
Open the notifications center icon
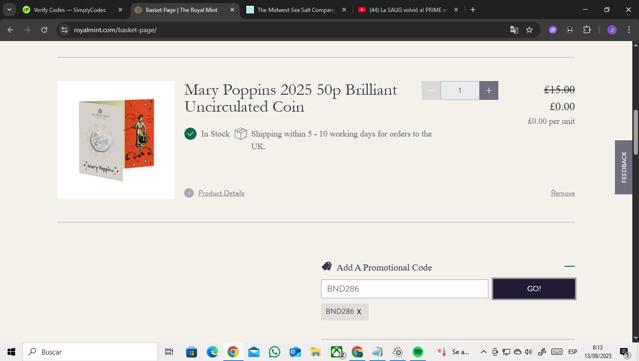click(625, 352)
